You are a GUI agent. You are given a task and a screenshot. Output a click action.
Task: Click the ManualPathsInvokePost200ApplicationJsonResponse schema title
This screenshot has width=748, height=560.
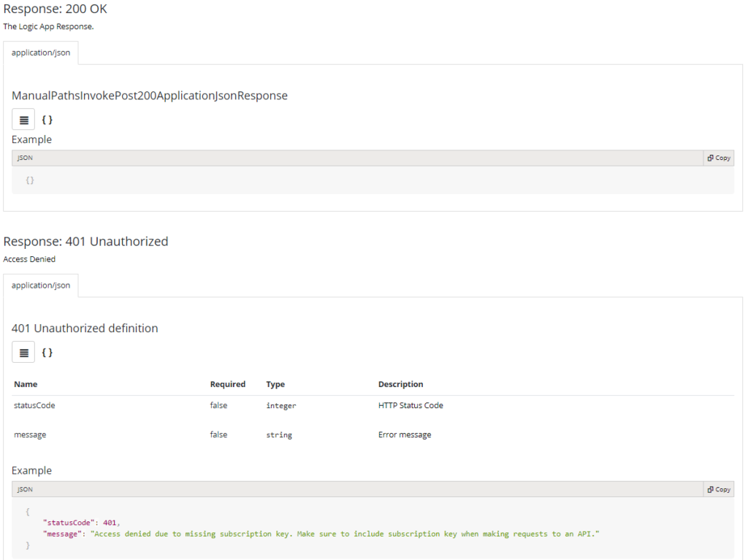[x=149, y=95]
